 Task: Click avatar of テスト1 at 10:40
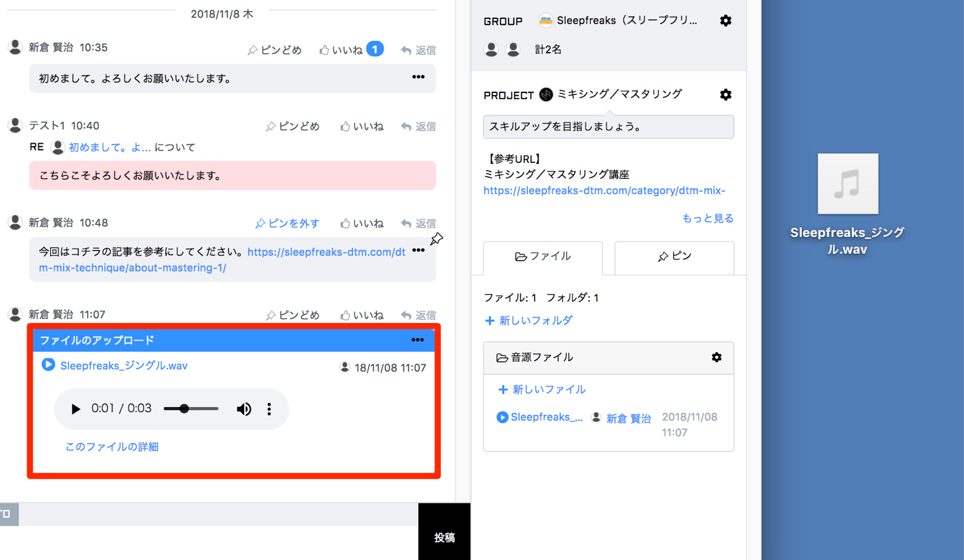(15, 125)
